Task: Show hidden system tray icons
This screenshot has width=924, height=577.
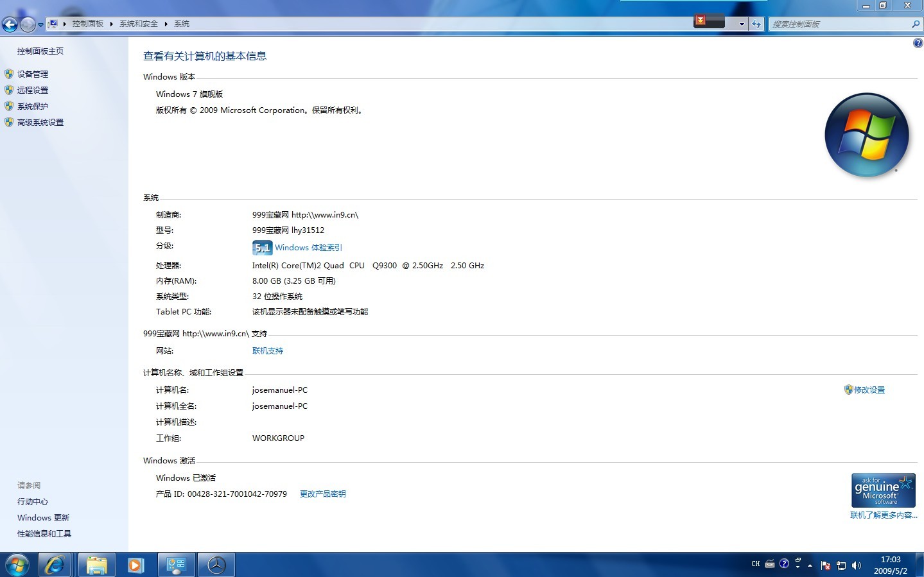Action: pyautogui.click(x=810, y=565)
